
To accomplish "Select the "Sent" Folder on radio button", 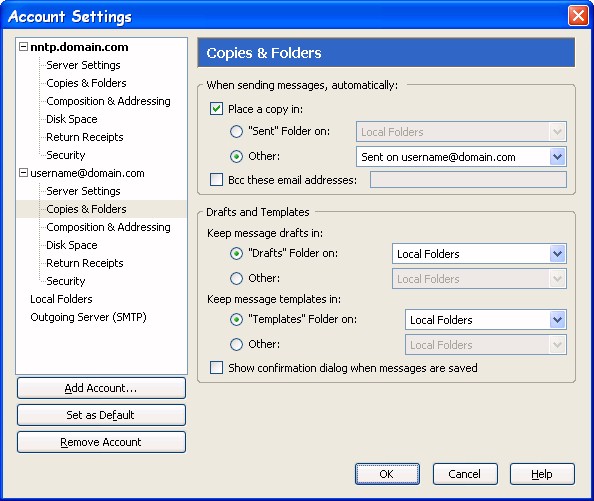I will [x=236, y=131].
